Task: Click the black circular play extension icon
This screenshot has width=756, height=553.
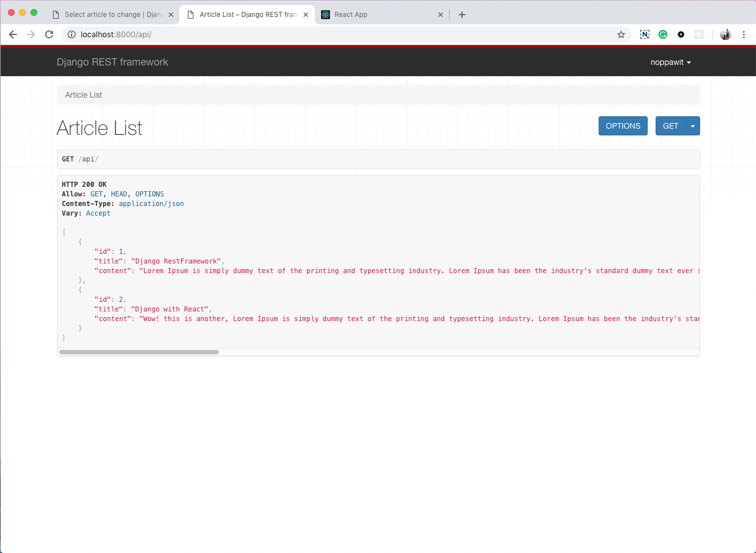Action: click(x=681, y=34)
